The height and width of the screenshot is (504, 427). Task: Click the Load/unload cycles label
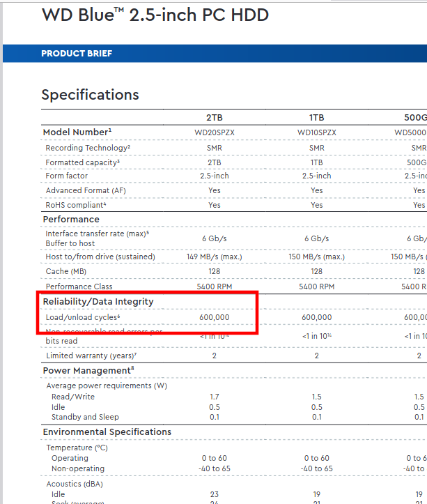tap(83, 317)
